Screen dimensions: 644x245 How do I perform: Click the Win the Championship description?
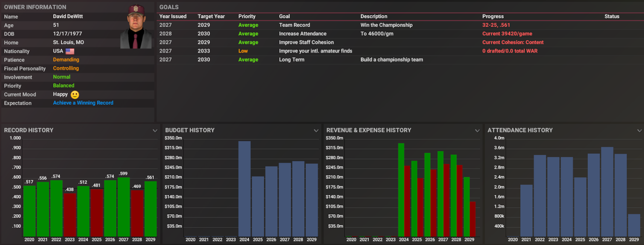[386, 25]
